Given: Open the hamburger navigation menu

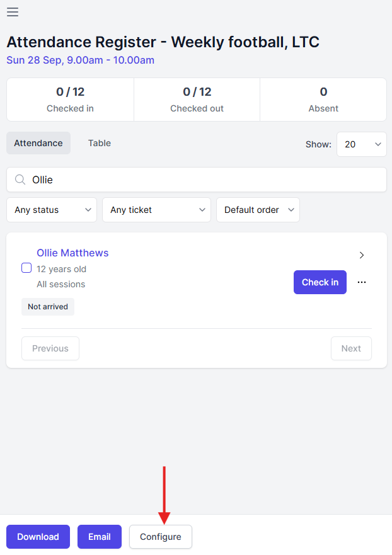Looking at the screenshot, I should (x=13, y=12).
